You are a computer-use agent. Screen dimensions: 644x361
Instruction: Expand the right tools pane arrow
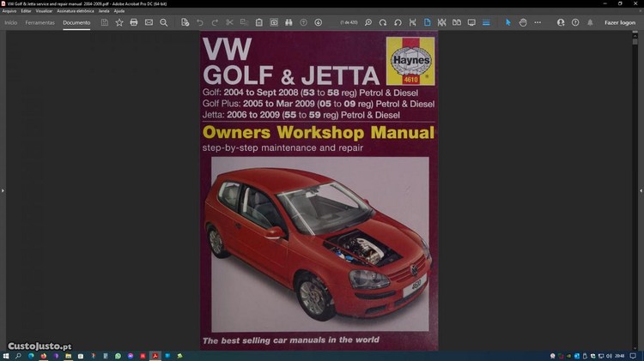[641, 190]
